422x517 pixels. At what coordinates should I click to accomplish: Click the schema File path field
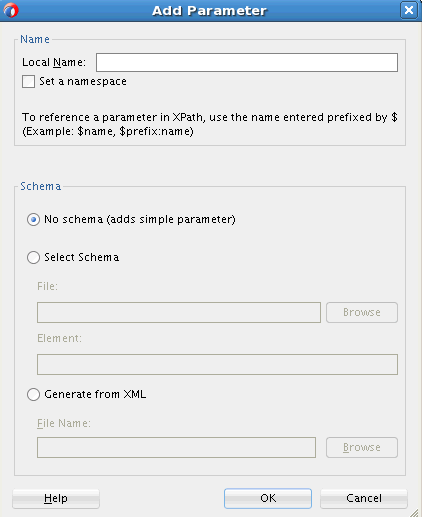(x=179, y=312)
